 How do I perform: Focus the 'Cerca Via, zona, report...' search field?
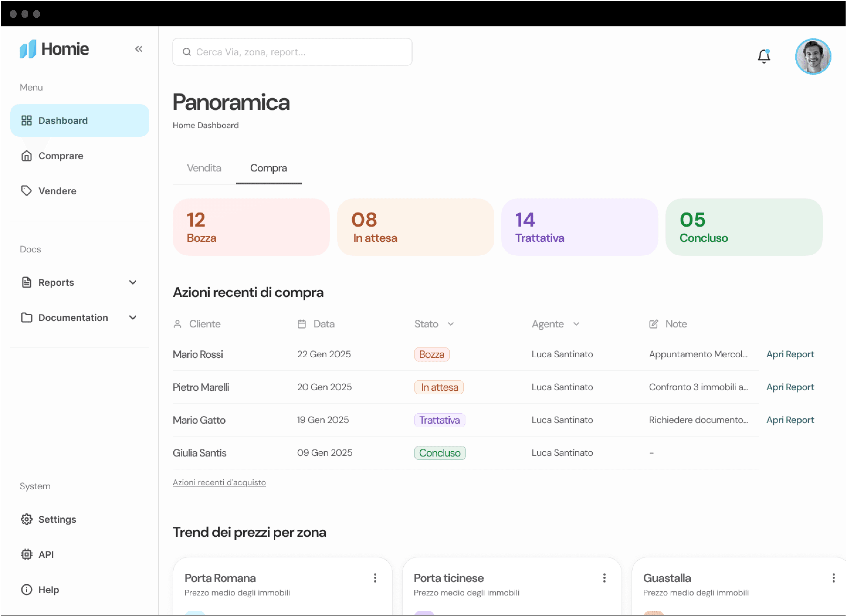tap(292, 52)
